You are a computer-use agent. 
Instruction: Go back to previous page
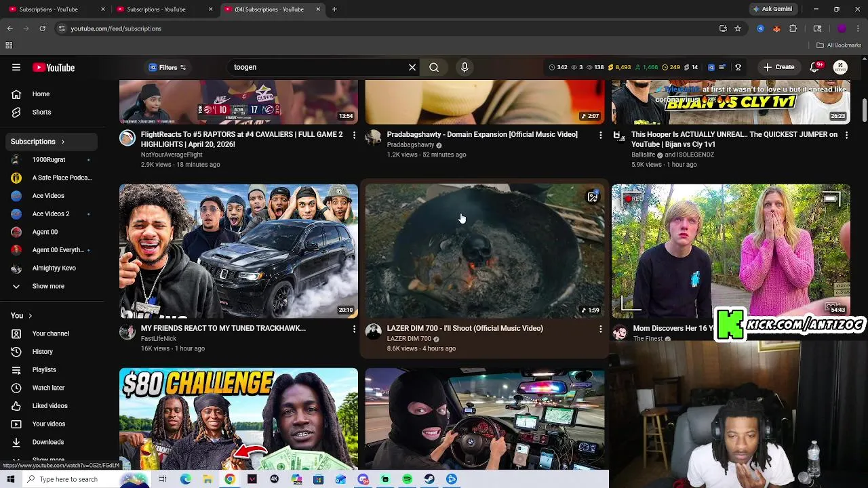pos(9,28)
